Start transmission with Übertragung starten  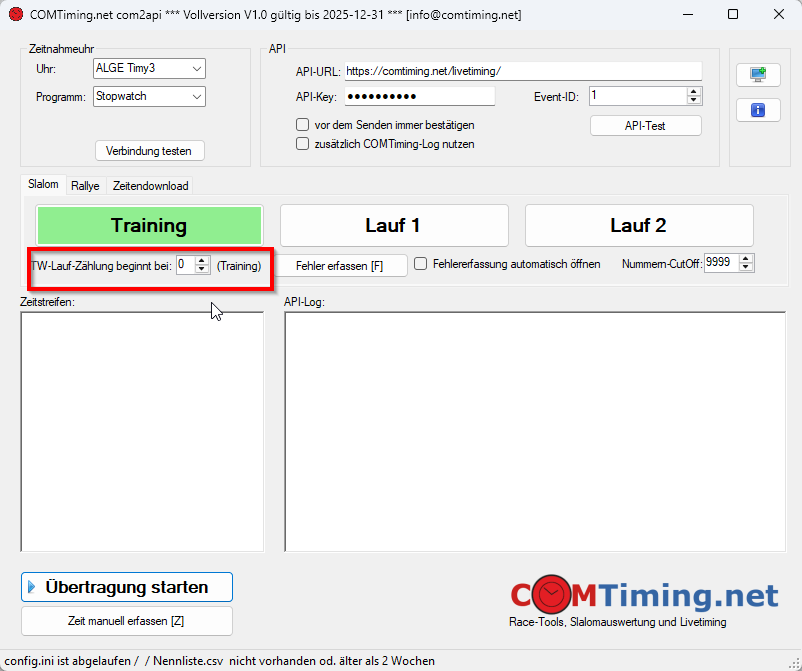pyautogui.click(x=127, y=587)
